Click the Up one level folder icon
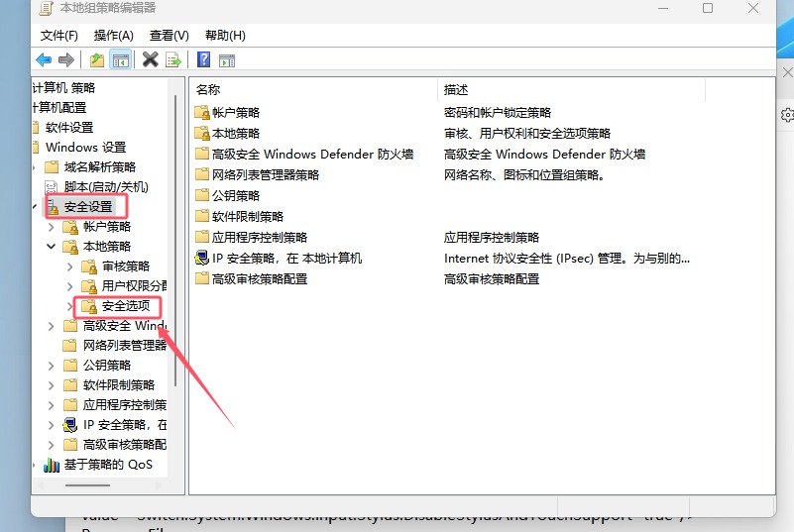794x532 pixels. coord(97,59)
